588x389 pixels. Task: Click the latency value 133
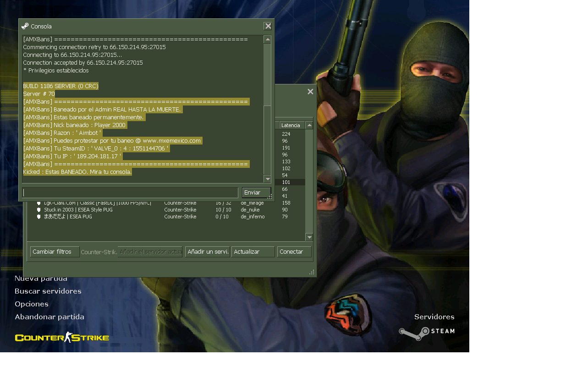coord(286,161)
